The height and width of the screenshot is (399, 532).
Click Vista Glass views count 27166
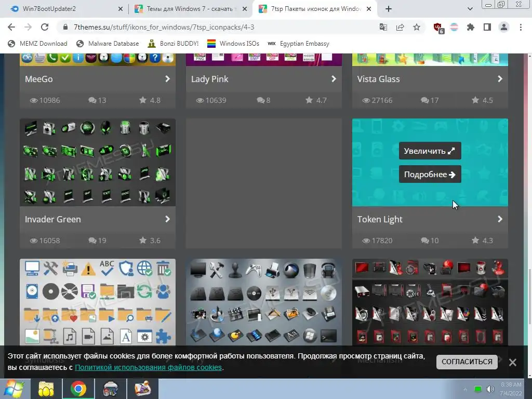(x=377, y=100)
